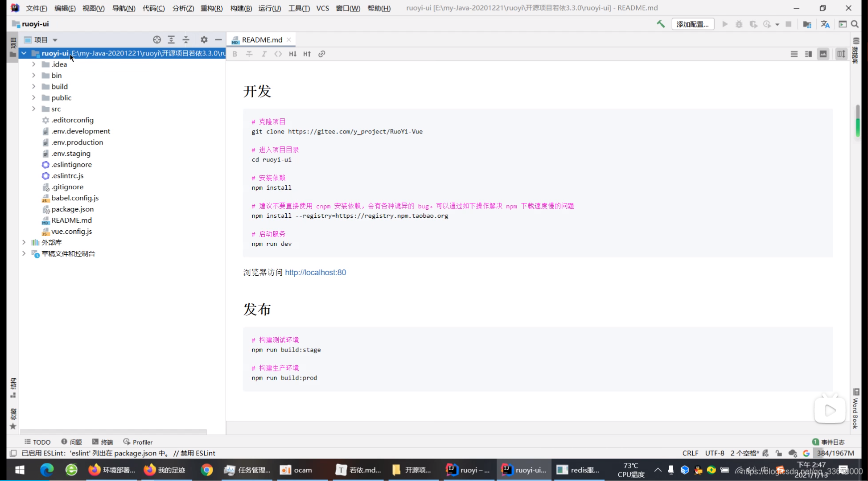Click the build project hammer icon
Screen dimensions: 868x481
[x=661, y=24]
